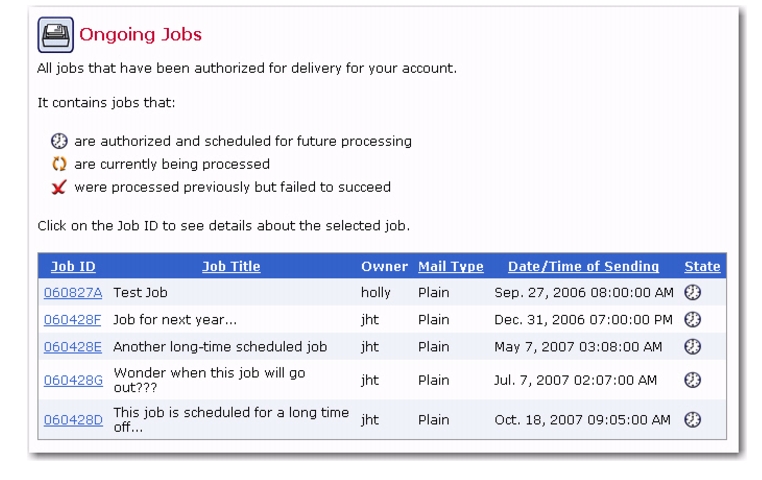Sort by Date/Time of Sending header
Image resolution: width=762 pixels, height=480 pixels.
click(583, 266)
